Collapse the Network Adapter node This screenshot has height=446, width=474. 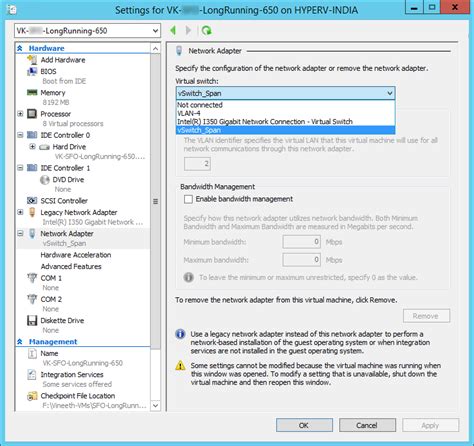(20, 233)
